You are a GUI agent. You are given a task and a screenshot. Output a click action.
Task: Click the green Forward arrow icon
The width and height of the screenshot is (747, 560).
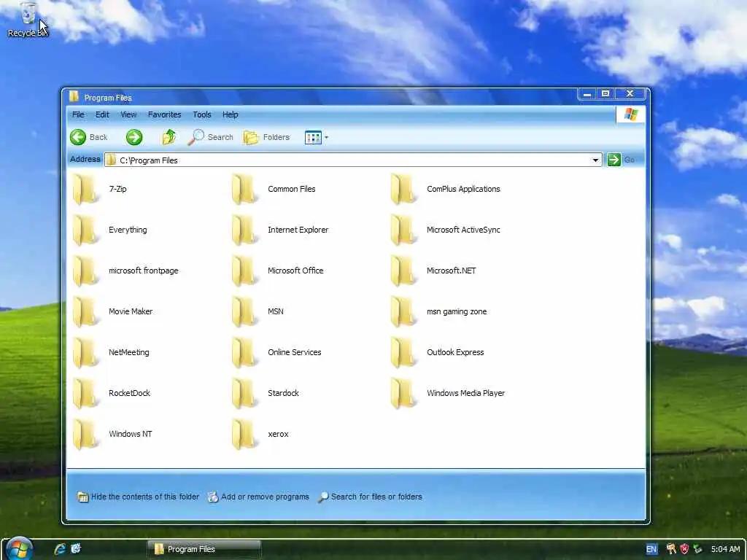tap(134, 137)
